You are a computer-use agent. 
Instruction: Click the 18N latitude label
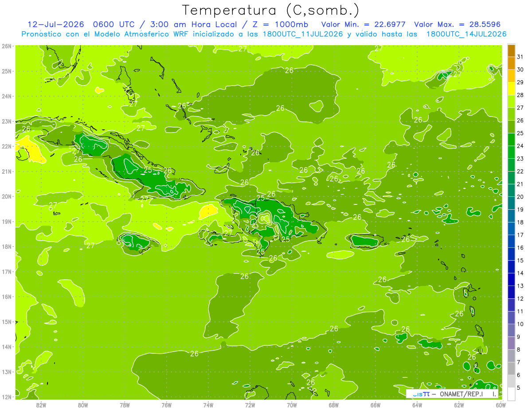(6, 247)
